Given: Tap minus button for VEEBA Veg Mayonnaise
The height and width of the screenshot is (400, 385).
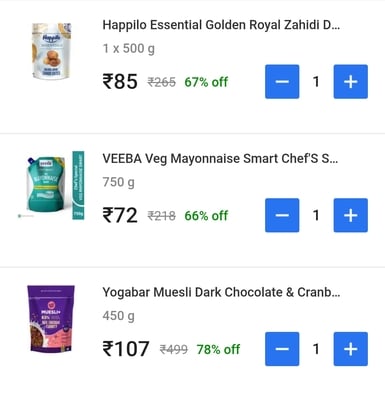Looking at the screenshot, I should pyautogui.click(x=282, y=215).
